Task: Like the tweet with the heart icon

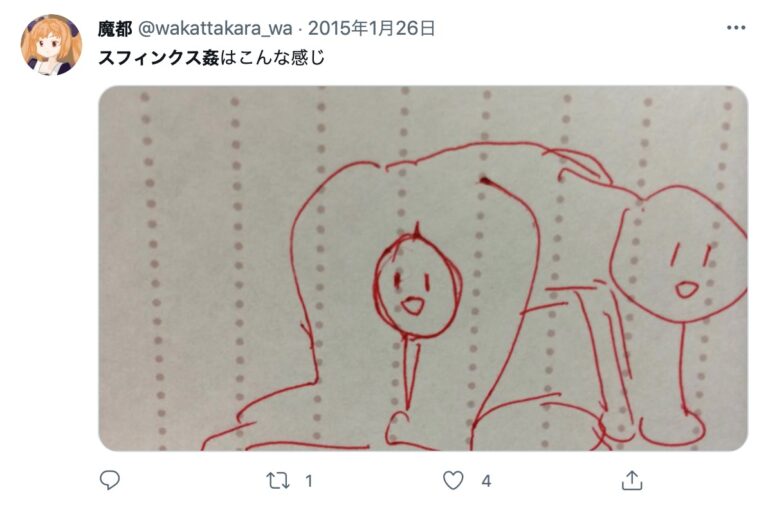Action: click(x=453, y=480)
